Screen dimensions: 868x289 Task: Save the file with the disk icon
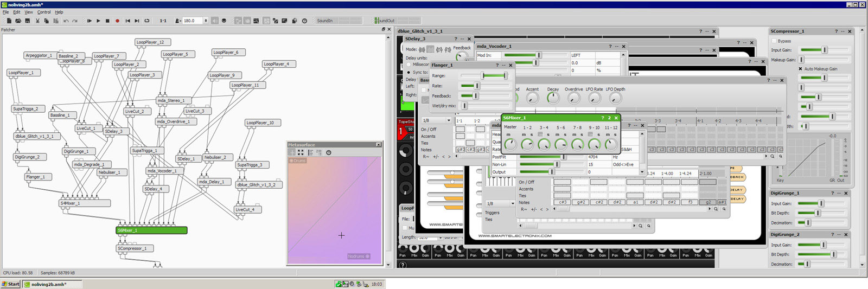[x=27, y=21]
